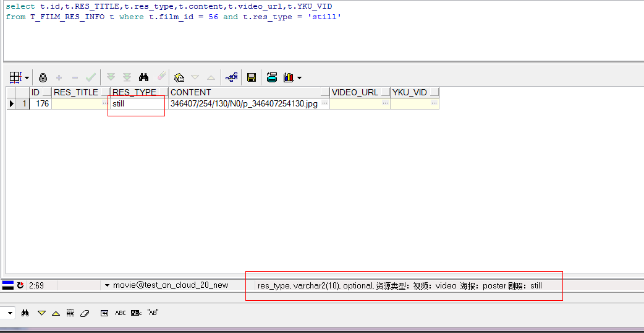The height and width of the screenshot is (333, 644).
Task: Toggle the "AB" regular expression search option
Action: click(153, 313)
